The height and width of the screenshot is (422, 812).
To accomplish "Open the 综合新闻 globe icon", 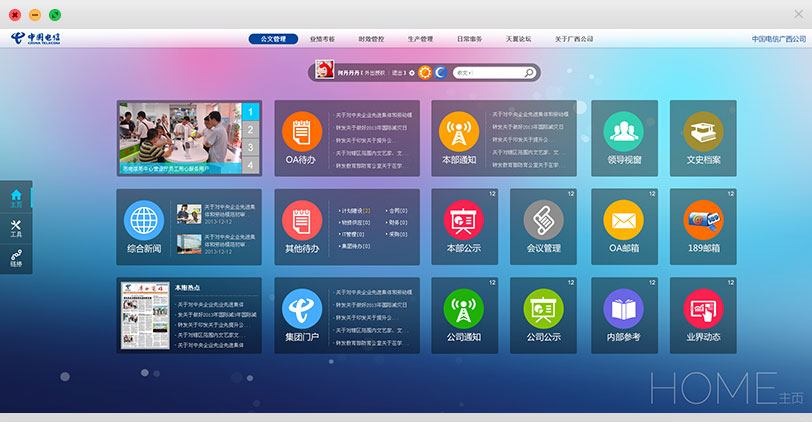I will [144, 220].
